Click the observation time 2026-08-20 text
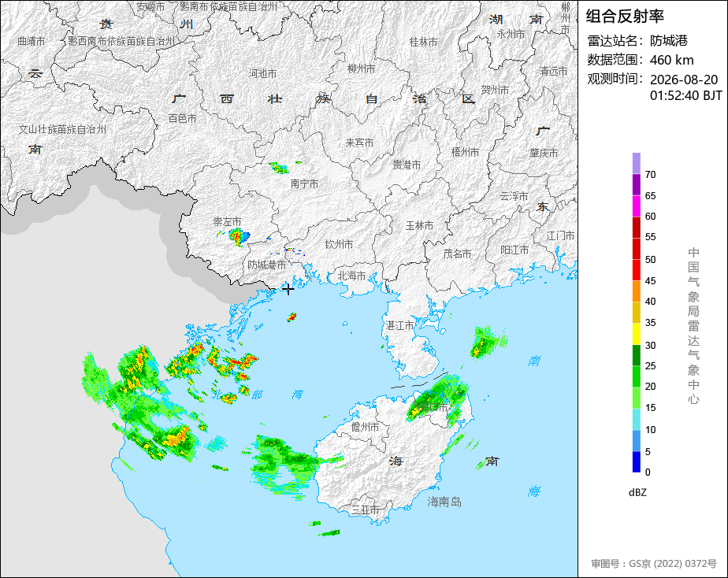The image size is (728, 578). (683, 80)
